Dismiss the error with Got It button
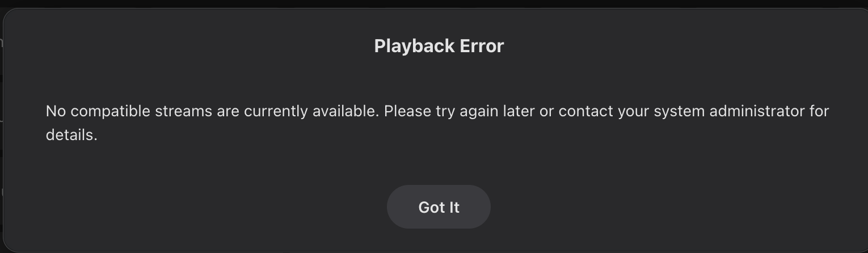This screenshot has width=868, height=253. pyautogui.click(x=439, y=207)
